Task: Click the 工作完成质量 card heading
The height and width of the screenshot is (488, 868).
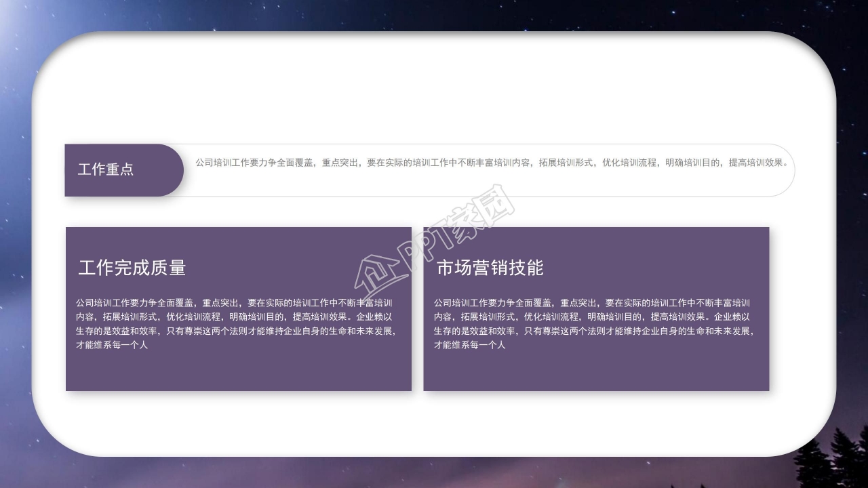Action: [134, 266]
